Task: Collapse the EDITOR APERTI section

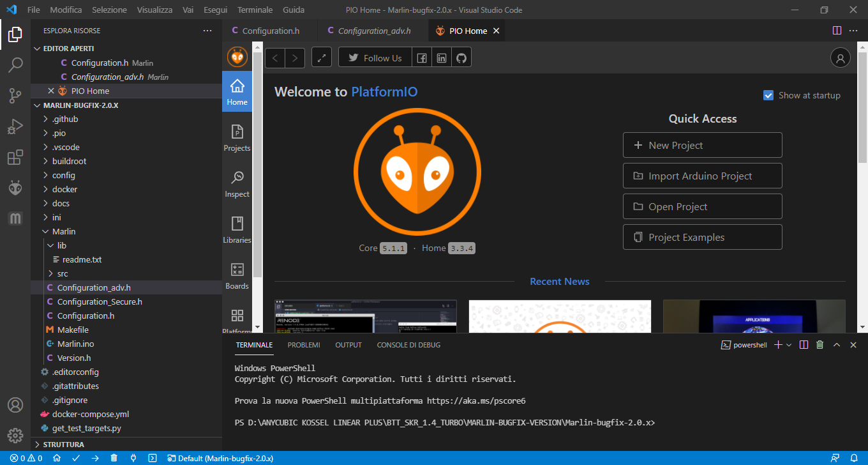Action: pos(126,49)
